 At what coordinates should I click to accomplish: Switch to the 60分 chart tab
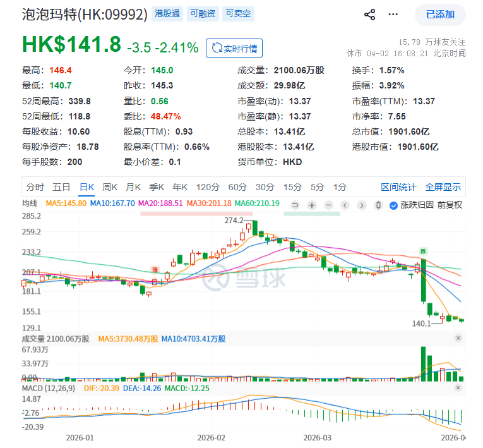[x=237, y=187]
